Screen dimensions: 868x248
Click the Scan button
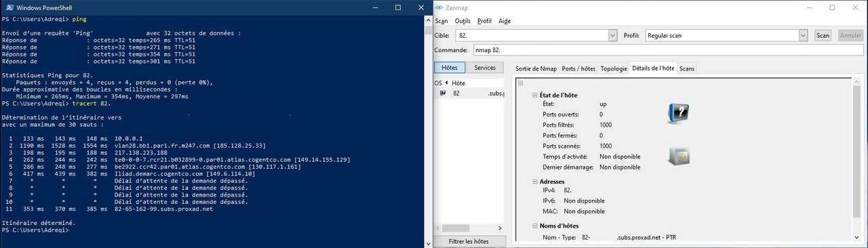click(823, 35)
